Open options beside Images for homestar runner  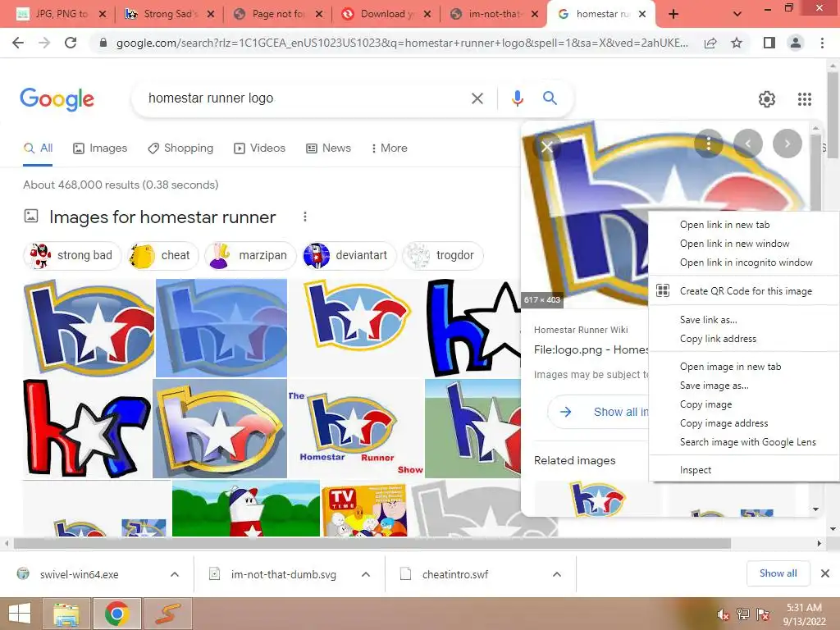[x=305, y=217]
